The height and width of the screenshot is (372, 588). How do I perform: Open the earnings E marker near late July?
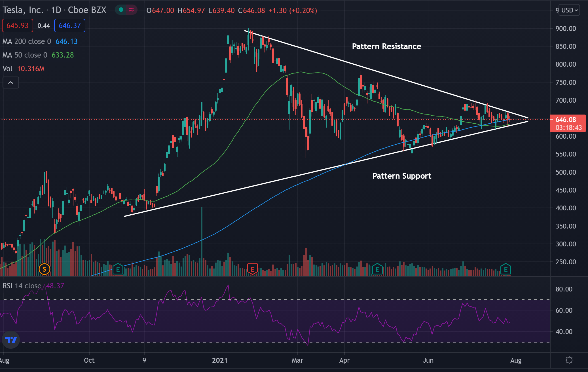tap(506, 269)
